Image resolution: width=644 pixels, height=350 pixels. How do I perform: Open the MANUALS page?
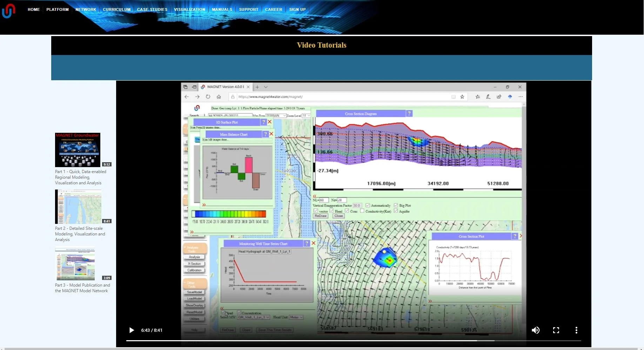pos(222,9)
